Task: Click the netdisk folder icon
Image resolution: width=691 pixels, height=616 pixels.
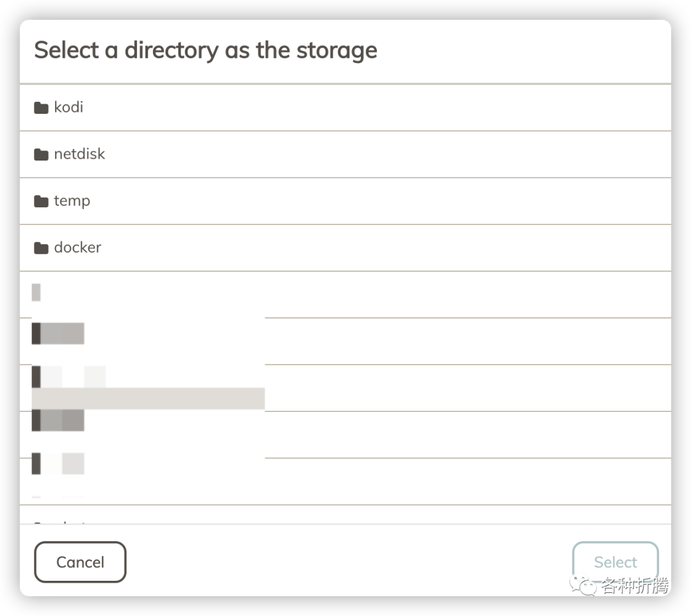Action: pos(42,154)
